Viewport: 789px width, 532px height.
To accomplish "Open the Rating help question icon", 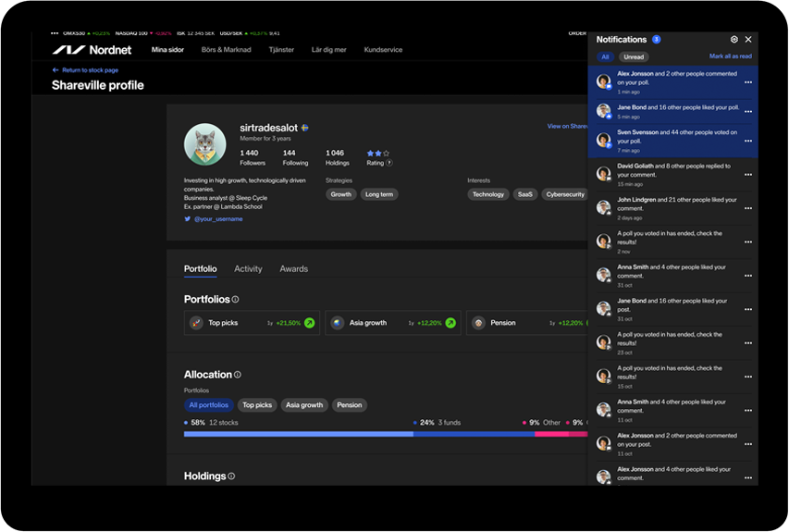I will pyautogui.click(x=389, y=163).
